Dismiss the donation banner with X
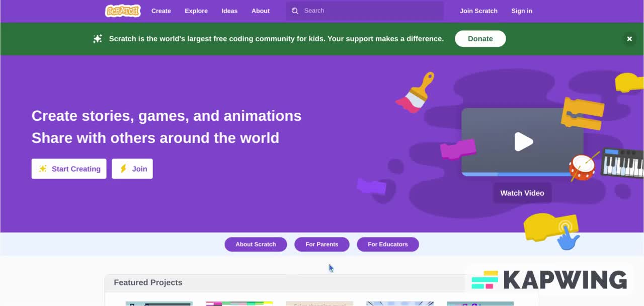 coord(629,39)
